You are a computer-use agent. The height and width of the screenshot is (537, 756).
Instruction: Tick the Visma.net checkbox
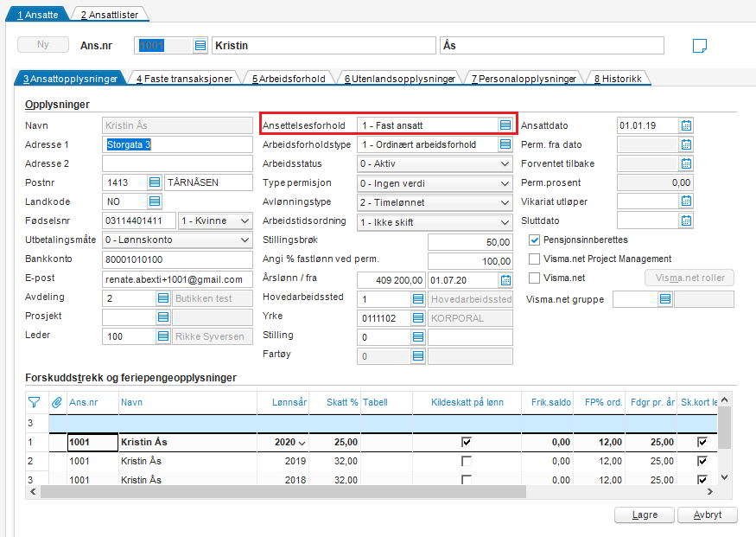click(x=534, y=278)
